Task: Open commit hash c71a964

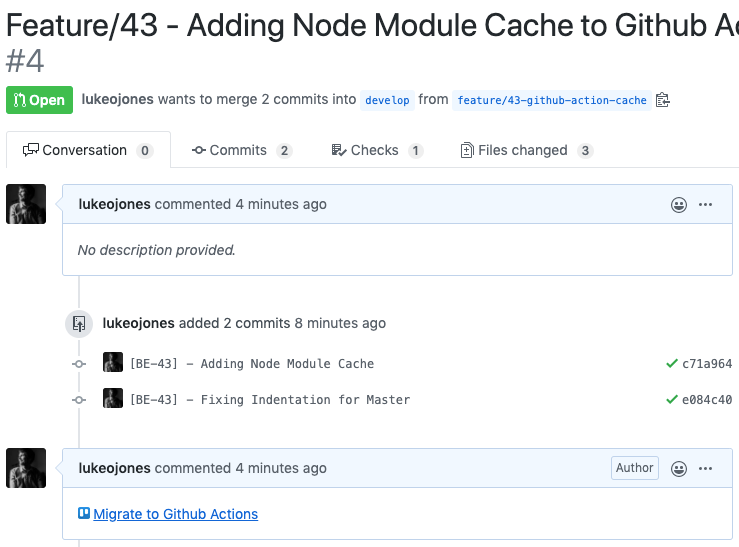Action: coord(707,364)
